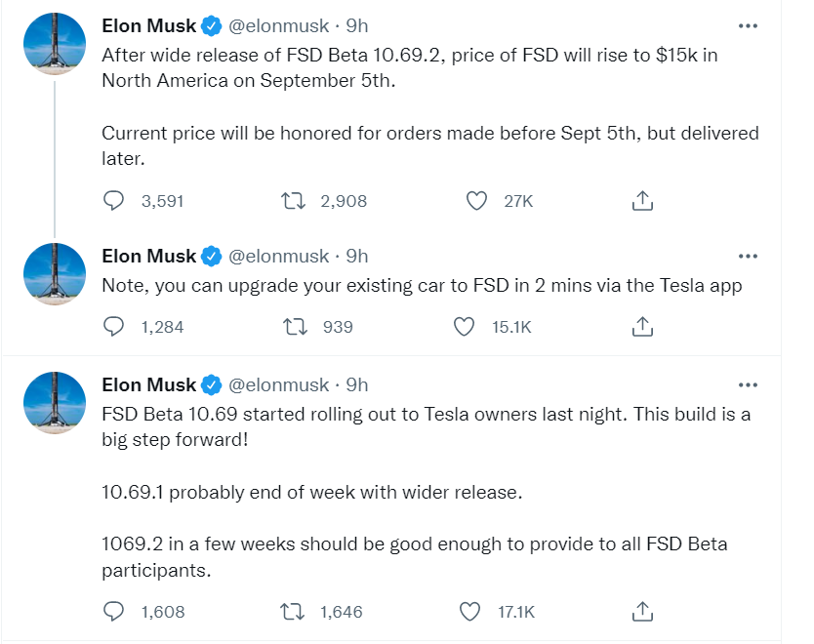Share the FSD Beta 10.69 rollout tweet
The image size is (814, 644).
642,612
